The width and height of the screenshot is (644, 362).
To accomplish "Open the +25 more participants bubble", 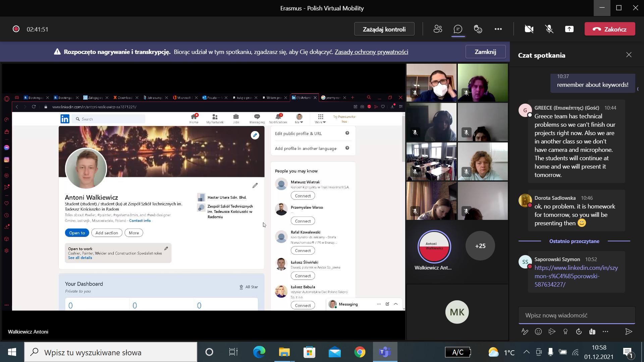I will (x=480, y=246).
